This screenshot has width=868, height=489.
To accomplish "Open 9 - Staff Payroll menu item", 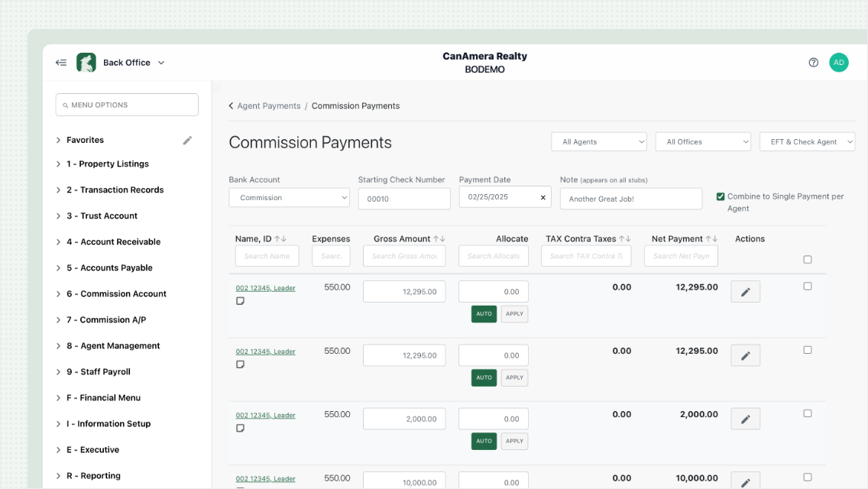I will pos(99,372).
